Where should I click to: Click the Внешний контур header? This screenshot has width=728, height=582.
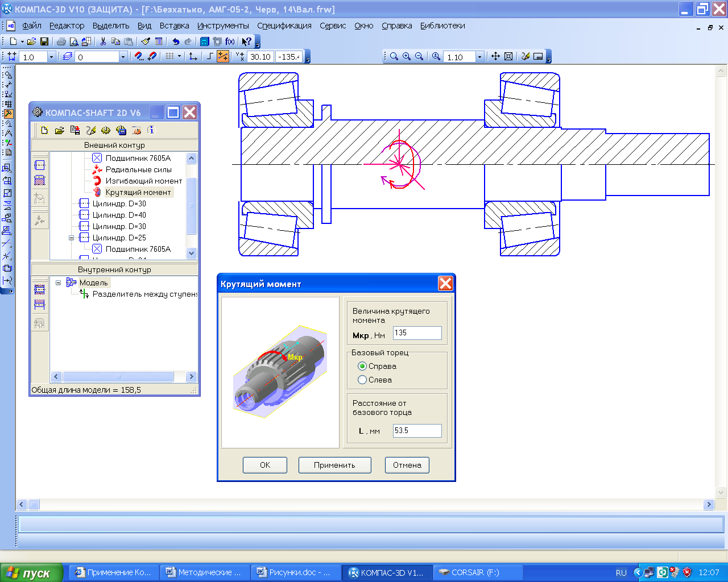(x=114, y=145)
